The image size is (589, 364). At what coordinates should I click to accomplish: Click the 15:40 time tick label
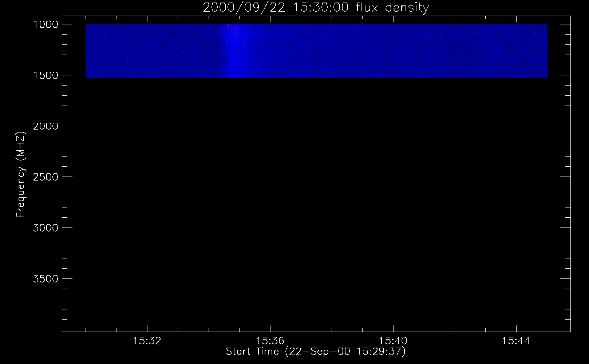coord(393,341)
